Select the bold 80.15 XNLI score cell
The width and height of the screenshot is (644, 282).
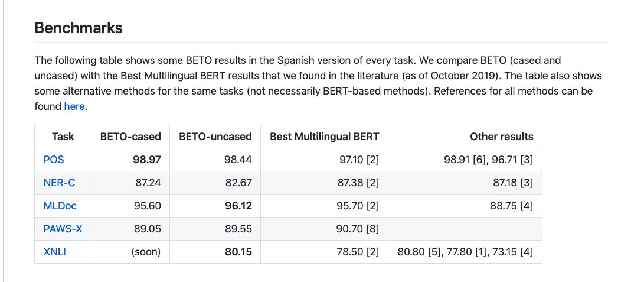(215, 252)
